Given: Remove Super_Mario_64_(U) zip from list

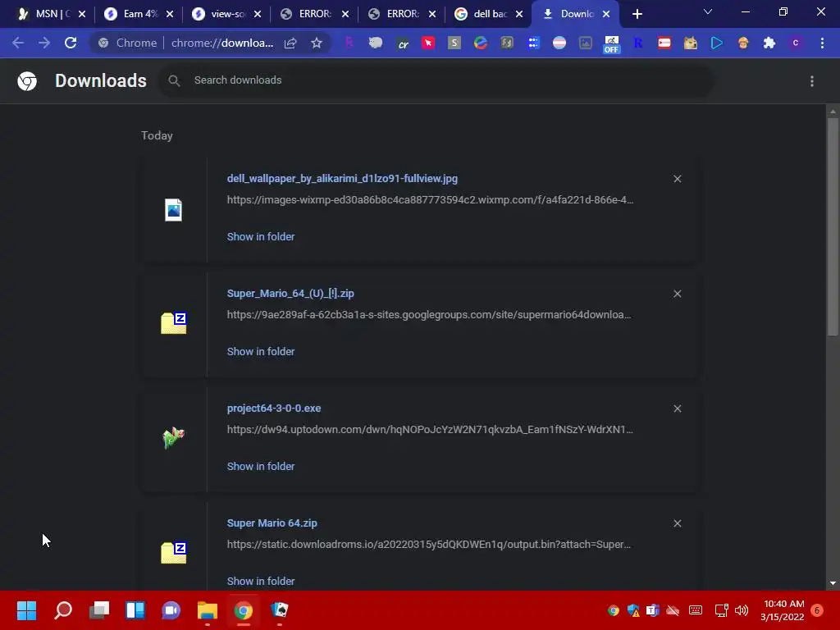Looking at the screenshot, I should [677, 294].
